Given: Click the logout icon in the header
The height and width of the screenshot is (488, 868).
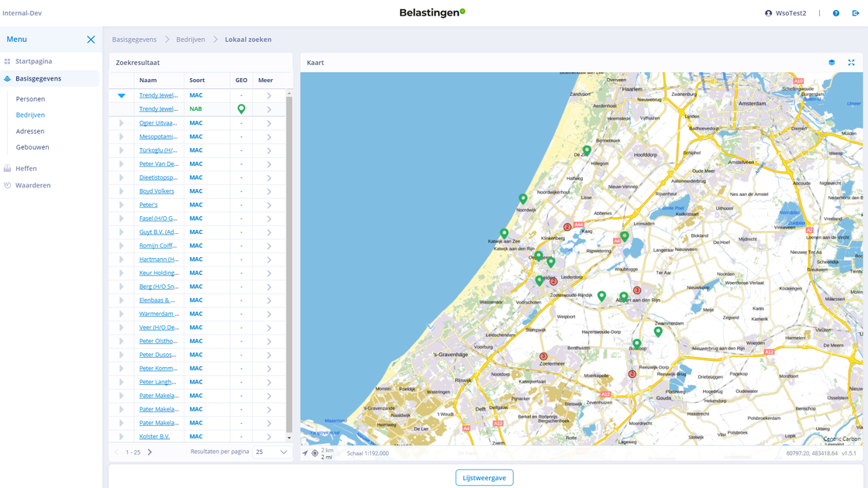Looking at the screenshot, I should [x=856, y=13].
